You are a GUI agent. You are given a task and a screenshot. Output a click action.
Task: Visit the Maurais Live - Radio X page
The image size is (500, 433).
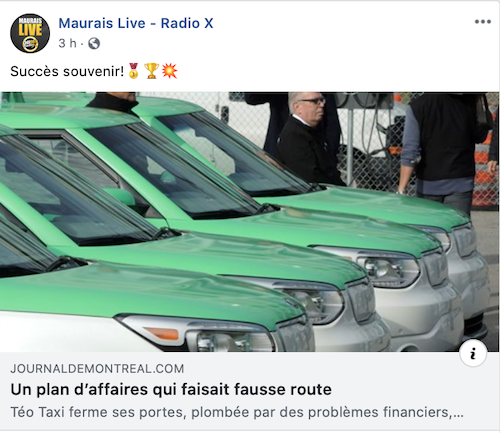tap(136, 23)
